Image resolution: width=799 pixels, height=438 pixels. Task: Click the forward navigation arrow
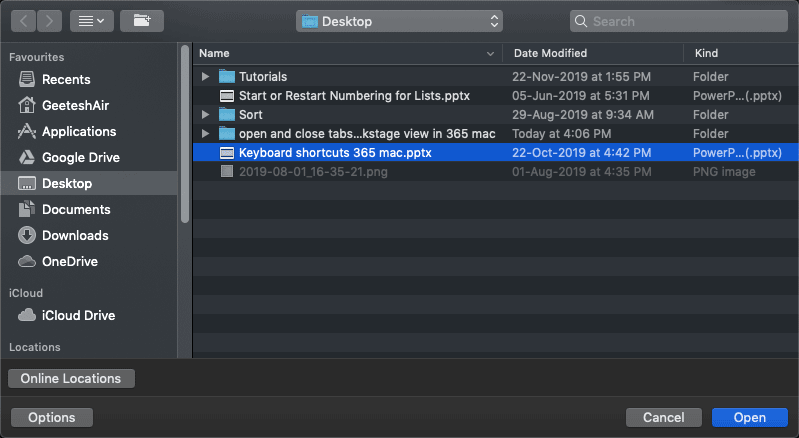click(50, 20)
